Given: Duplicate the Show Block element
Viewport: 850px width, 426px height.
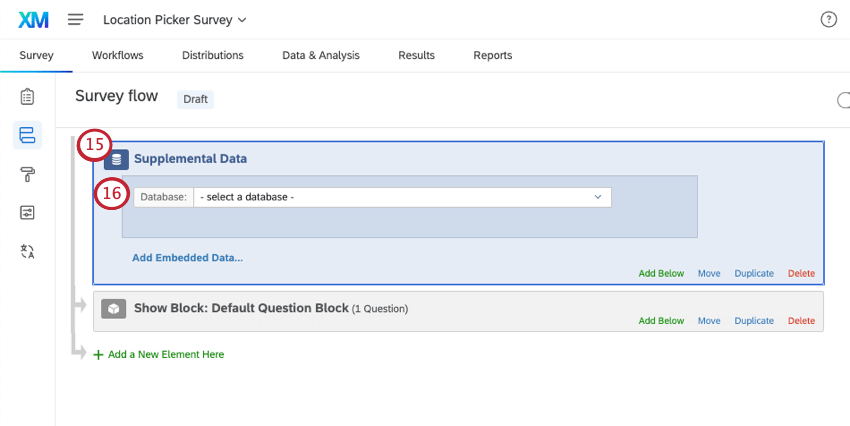Looking at the screenshot, I should click(x=754, y=321).
